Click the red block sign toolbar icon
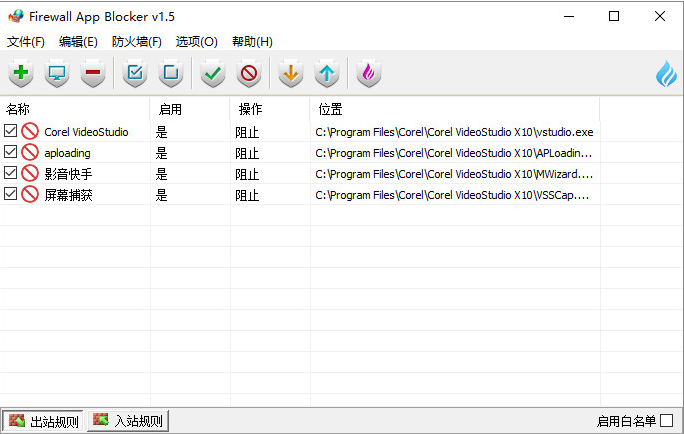The width and height of the screenshot is (684, 434). click(249, 73)
